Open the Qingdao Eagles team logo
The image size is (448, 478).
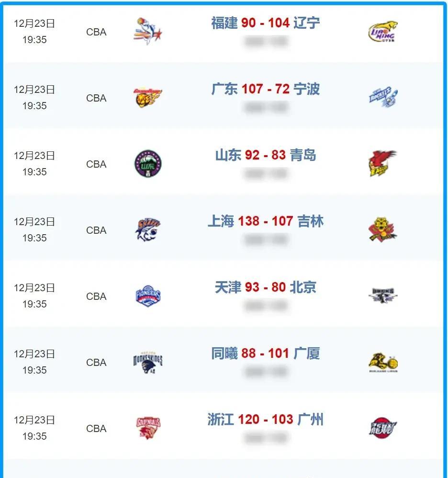[382, 164]
